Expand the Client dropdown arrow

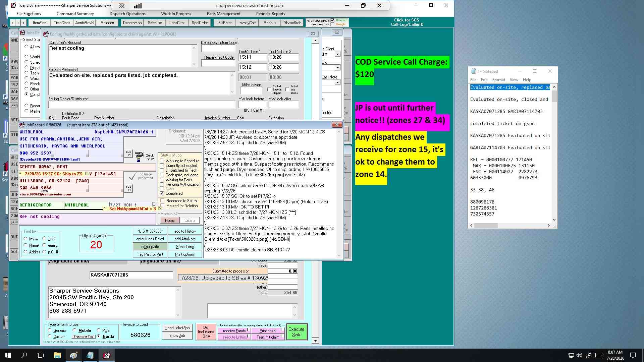(337, 54)
